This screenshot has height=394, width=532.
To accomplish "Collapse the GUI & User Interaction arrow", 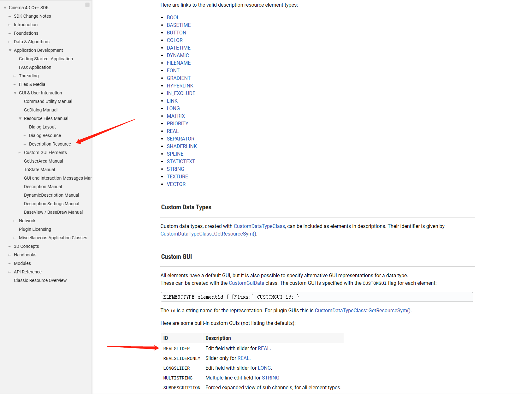I will click(x=15, y=93).
